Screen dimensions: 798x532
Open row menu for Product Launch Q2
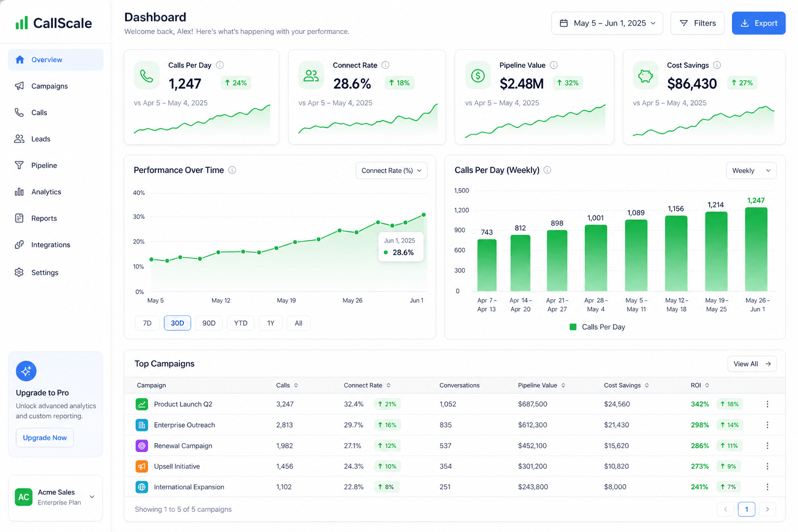pyautogui.click(x=767, y=404)
